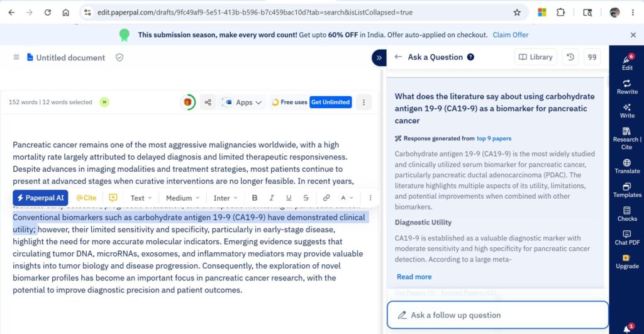Click Get Unlimited button
Screen dimensions: 644x334
(331, 103)
